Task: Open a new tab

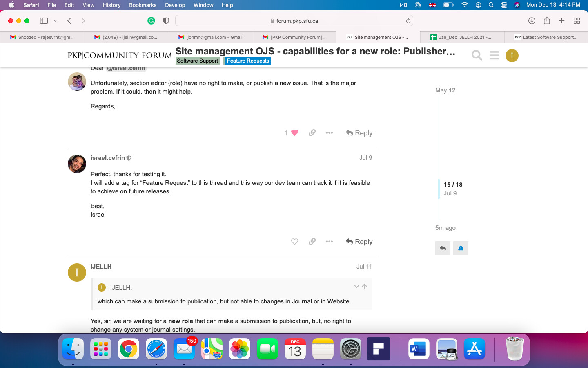Action: click(x=562, y=20)
